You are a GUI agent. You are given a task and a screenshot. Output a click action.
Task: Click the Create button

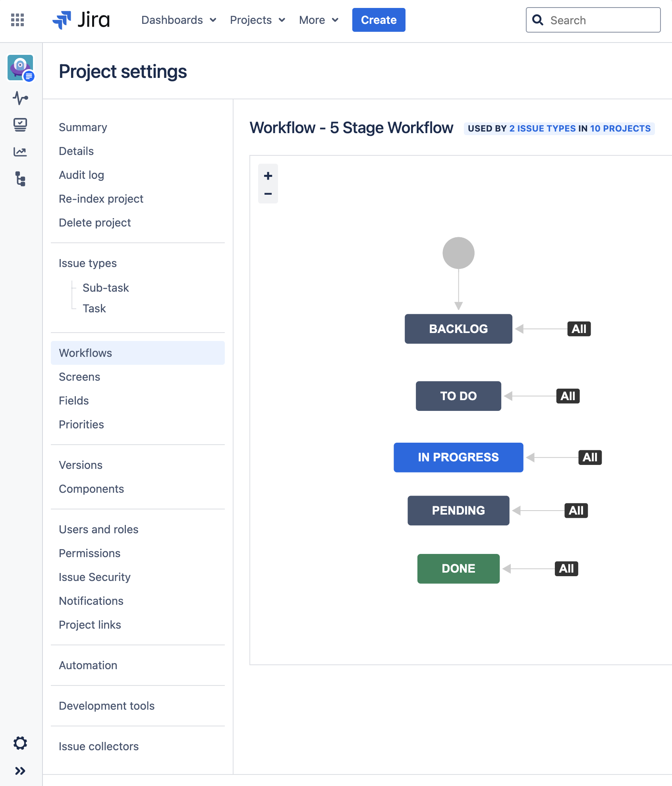379,20
